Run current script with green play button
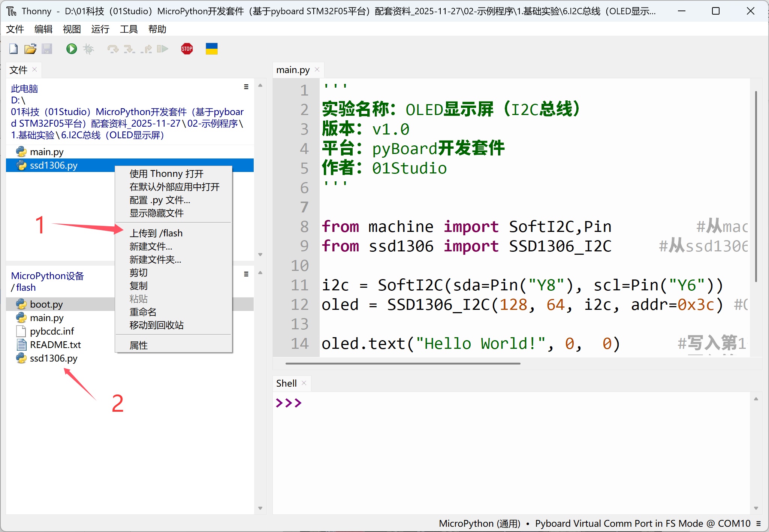 coord(71,49)
